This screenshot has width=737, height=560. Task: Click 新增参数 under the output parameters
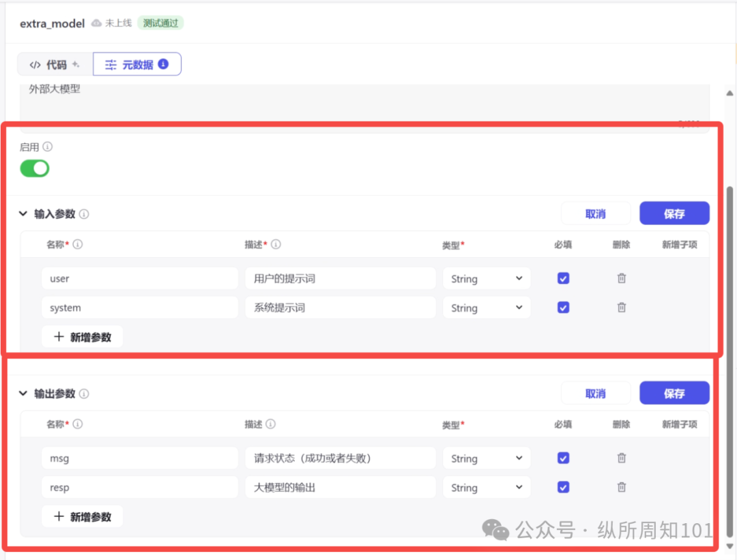[x=82, y=516]
